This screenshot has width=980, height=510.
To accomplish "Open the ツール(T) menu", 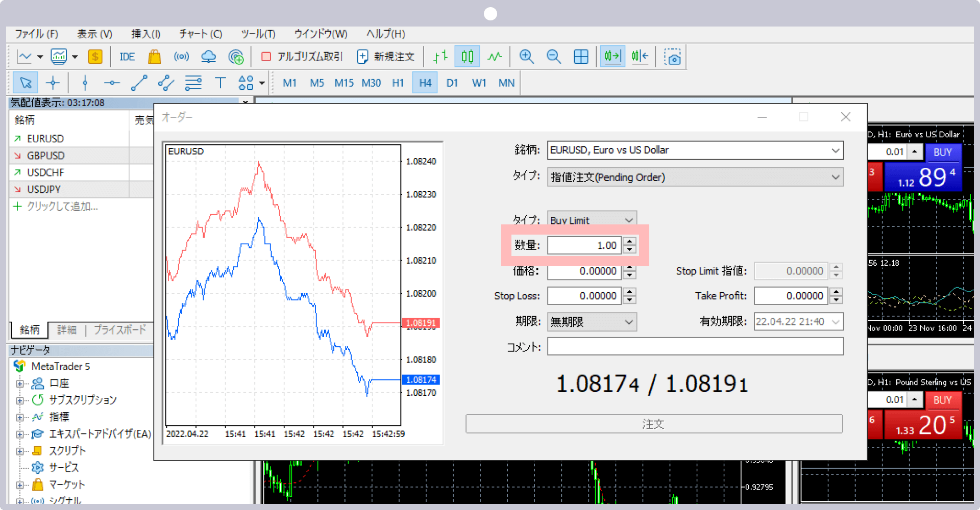I will 258,34.
